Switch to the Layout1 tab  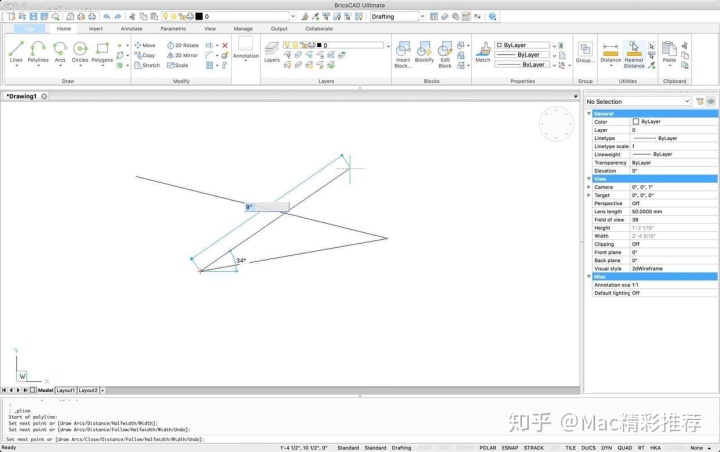point(66,390)
